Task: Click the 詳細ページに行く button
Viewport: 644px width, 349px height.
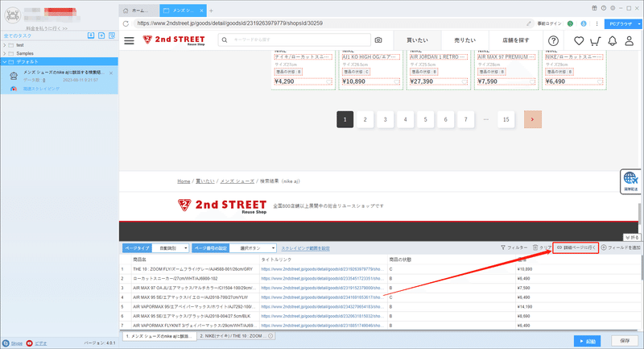Action: (576, 247)
